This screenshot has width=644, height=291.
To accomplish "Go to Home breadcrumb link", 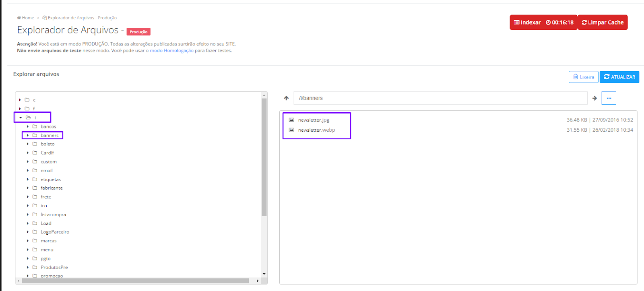I will [x=25, y=18].
